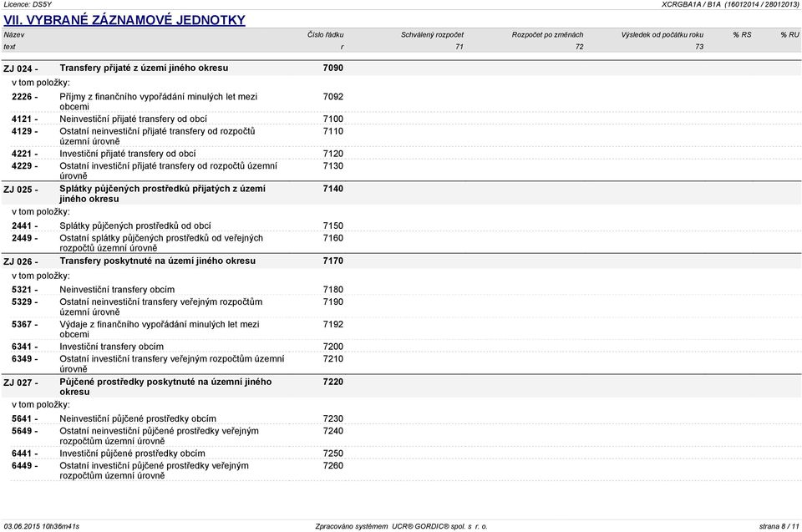The height and width of the screenshot is (532, 802).
Task: Select the 'Licence: DS5Y' text
Action: coord(28,4)
